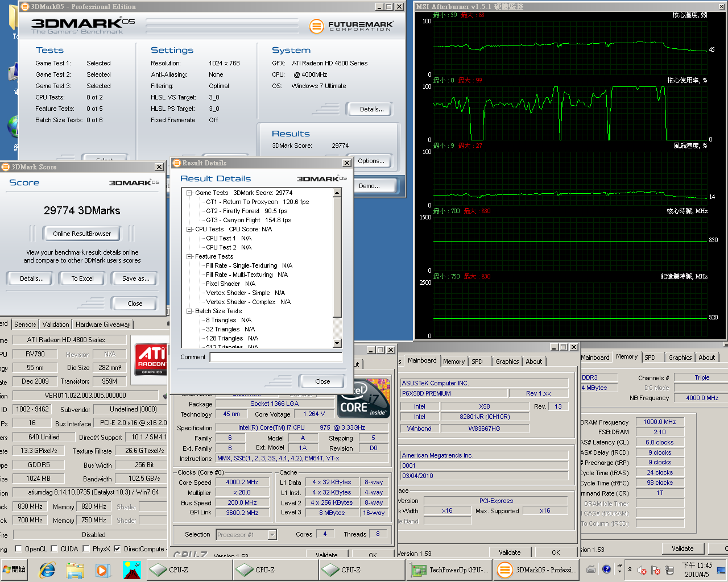728x582 pixels.
Task: Collapse the Feature Tests tree node
Action: tap(189, 256)
